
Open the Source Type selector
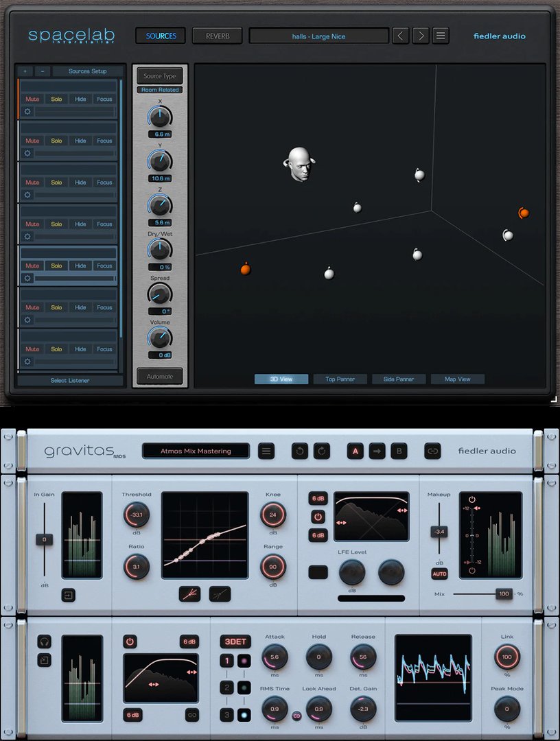pyautogui.click(x=159, y=76)
